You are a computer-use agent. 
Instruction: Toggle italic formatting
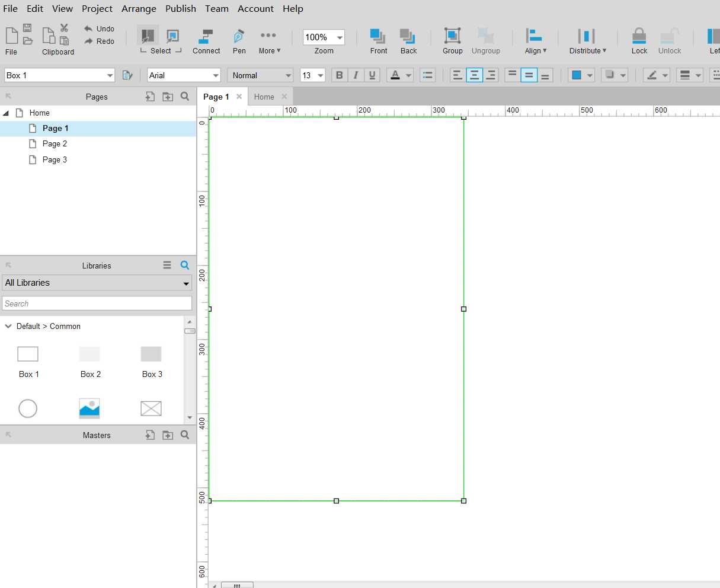tap(356, 75)
